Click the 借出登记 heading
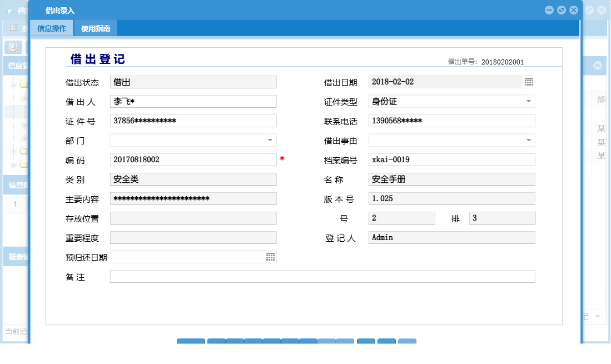This screenshot has width=611, height=364. click(x=97, y=59)
